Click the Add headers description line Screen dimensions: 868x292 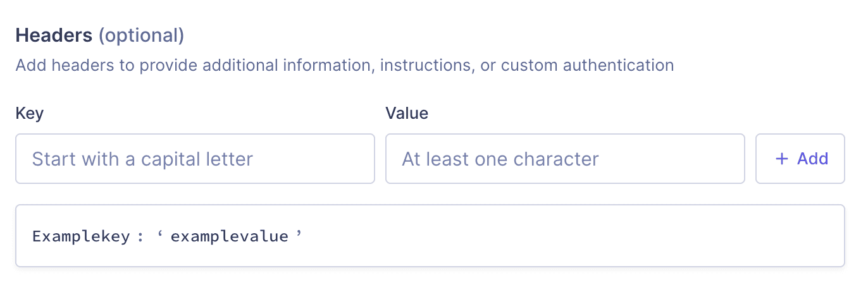click(344, 65)
